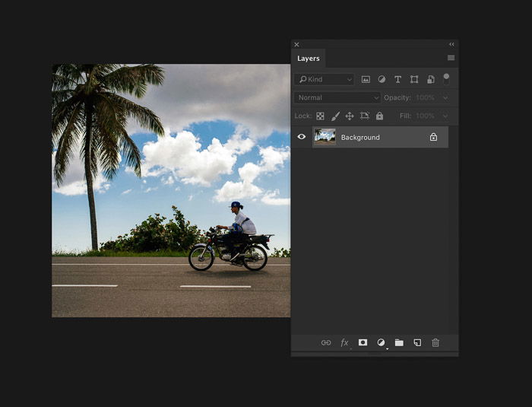Click the link layers chain icon

coord(326,343)
